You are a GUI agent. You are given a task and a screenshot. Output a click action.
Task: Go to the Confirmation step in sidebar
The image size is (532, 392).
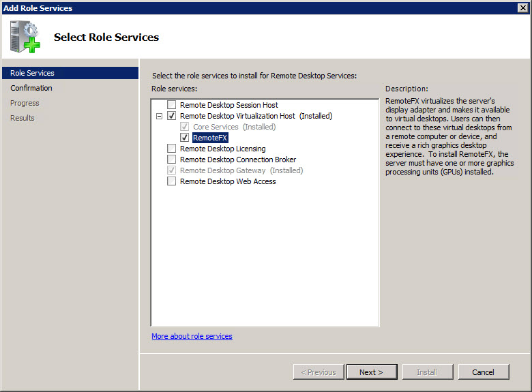pos(31,88)
